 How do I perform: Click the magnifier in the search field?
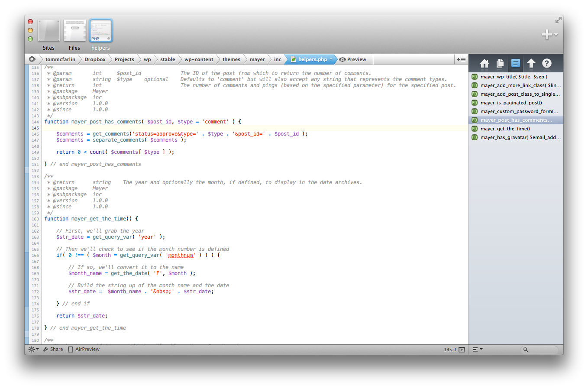(x=525, y=349)
